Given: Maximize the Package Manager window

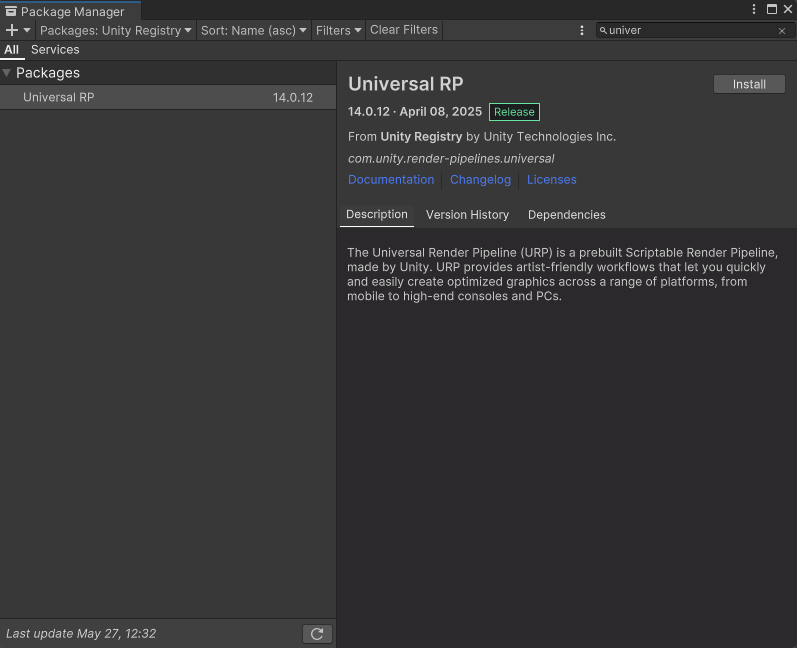Looking at the screenshot, I should coord(772,9).
